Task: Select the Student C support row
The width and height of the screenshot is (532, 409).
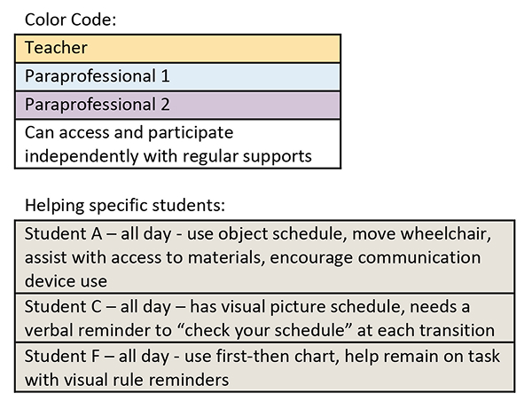Action: [x=264, y=318]
